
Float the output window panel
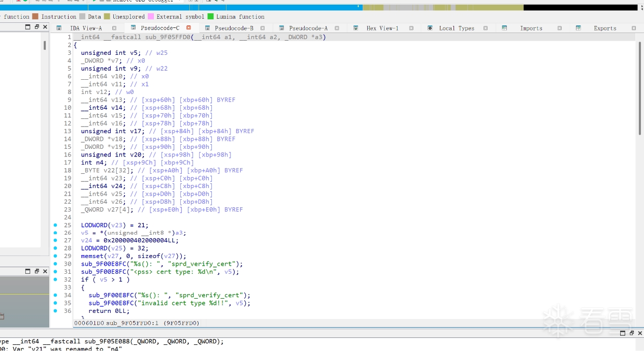632,333
